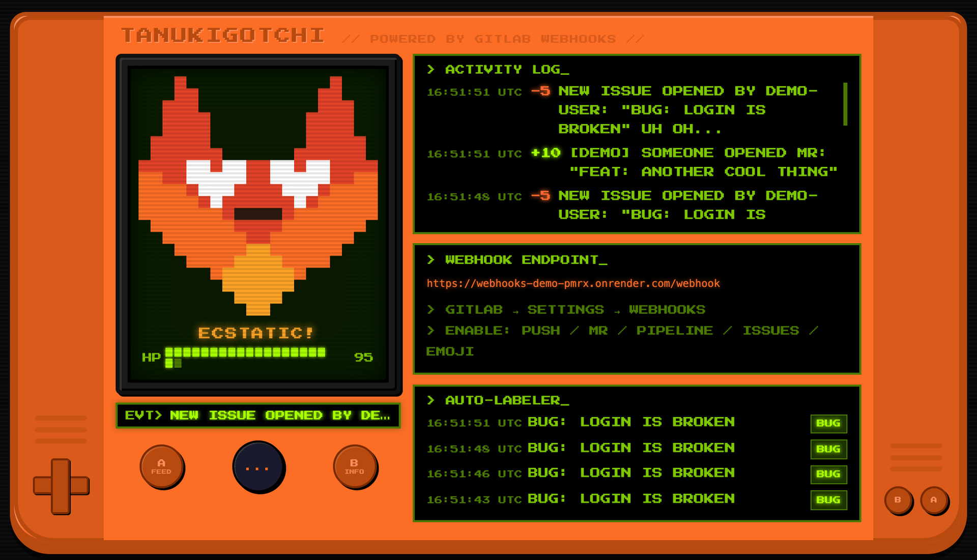Click the Tanukigotchi pixel pet sprite
The width and height of the screenshot is (977, 560).
[x=258, y=196]
